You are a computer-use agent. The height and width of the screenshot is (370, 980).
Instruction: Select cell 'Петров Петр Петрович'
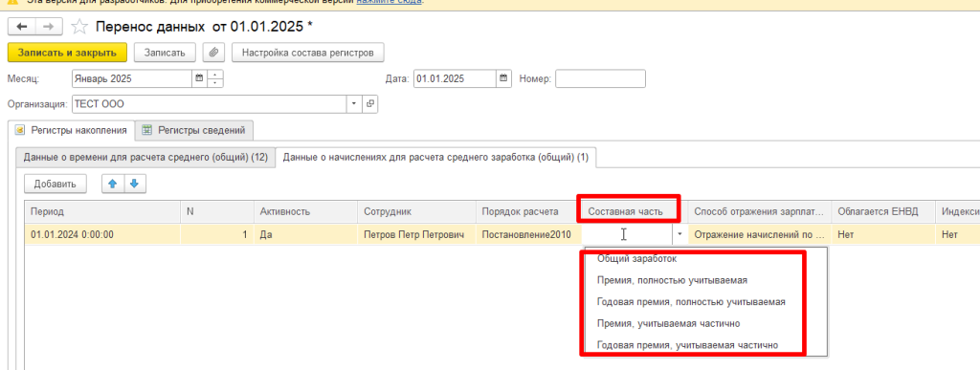(416, 234)
